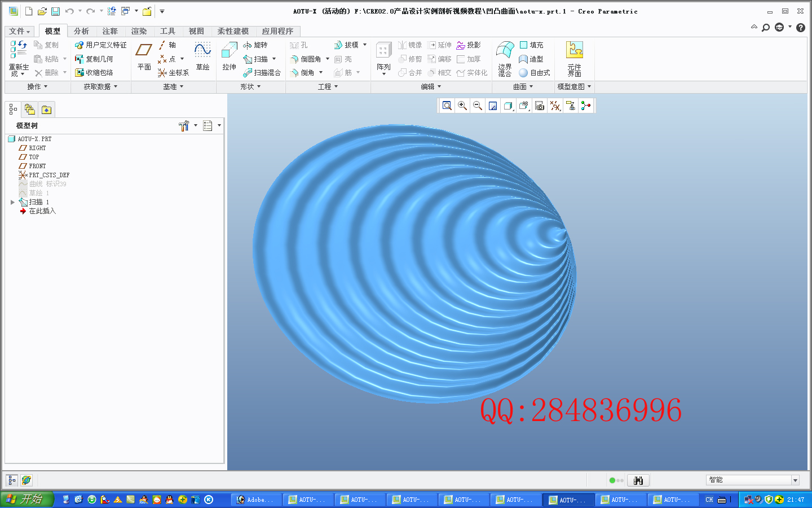Switch to the Flexible Modeling (柔性建模) tab
This screenshot has width=812, height=508.
click(233, 31)
